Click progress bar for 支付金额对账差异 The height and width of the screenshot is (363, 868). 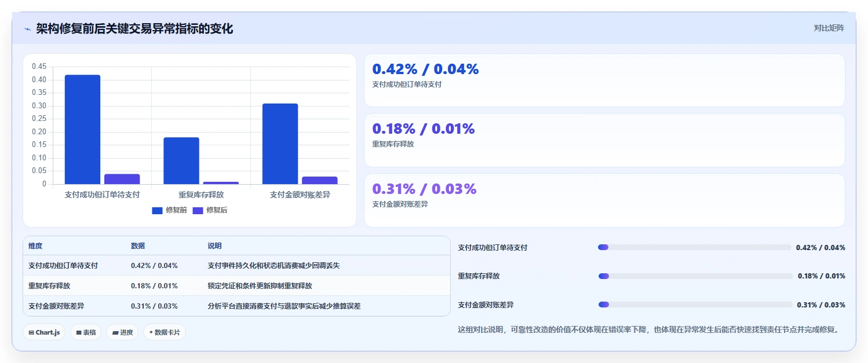[695, 305]
